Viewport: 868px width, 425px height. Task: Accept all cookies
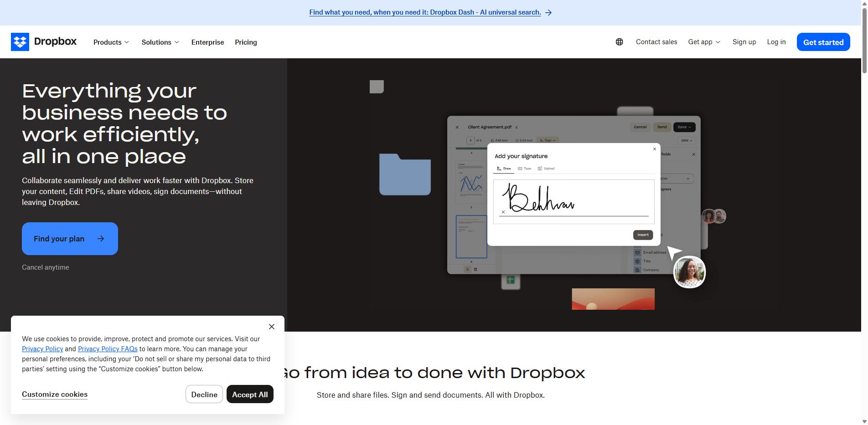pos(250,394)
